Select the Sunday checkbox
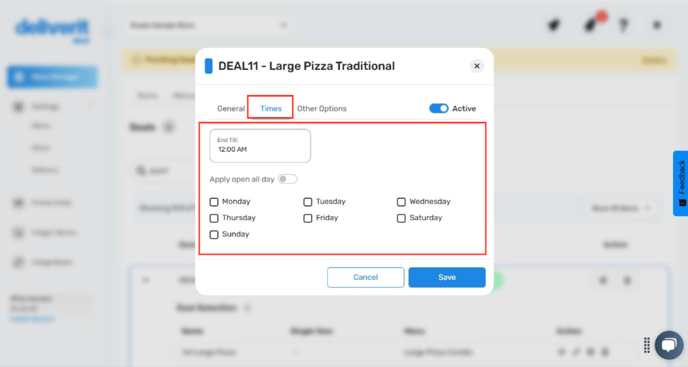 (x=214, y=234)
